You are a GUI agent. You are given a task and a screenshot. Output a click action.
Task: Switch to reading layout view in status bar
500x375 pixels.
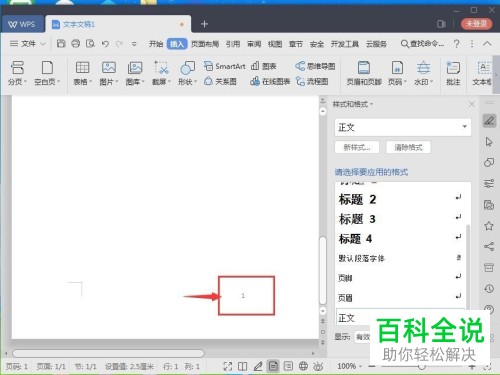[243, 366]
